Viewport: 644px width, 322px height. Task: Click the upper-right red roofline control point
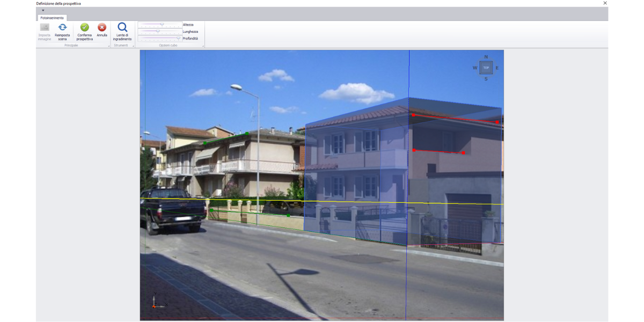(497, 122)
